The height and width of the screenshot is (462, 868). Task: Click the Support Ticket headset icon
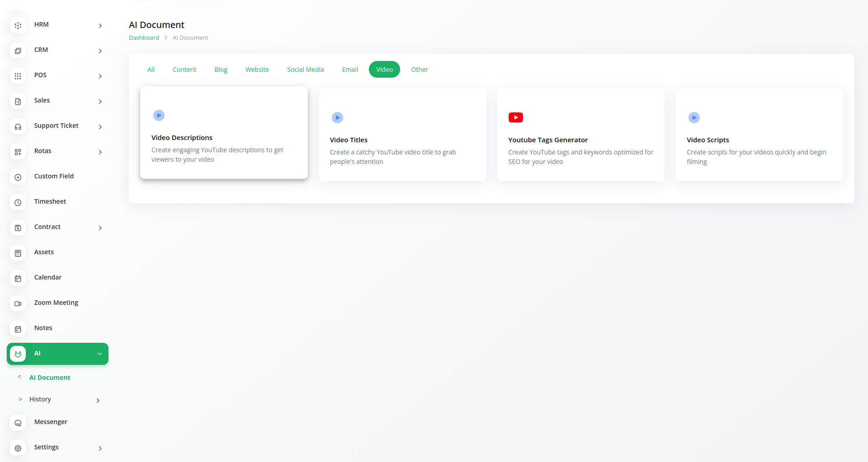pos(18,126)
